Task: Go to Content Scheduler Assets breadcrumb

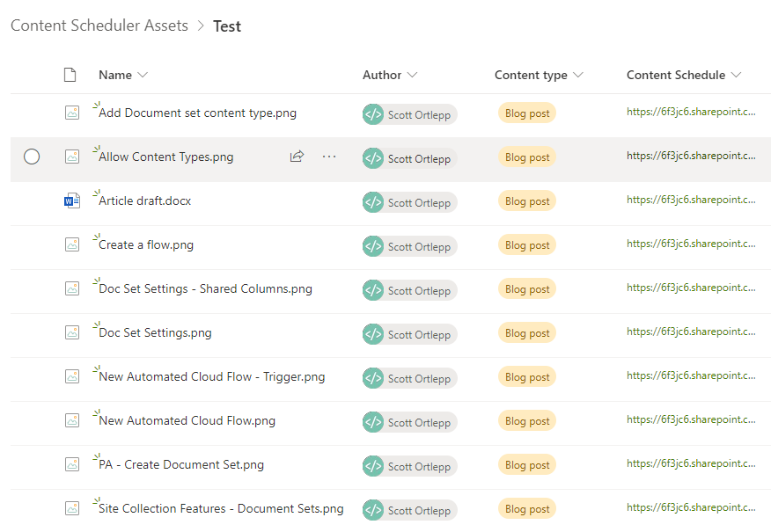Action: tap(99, 26)
